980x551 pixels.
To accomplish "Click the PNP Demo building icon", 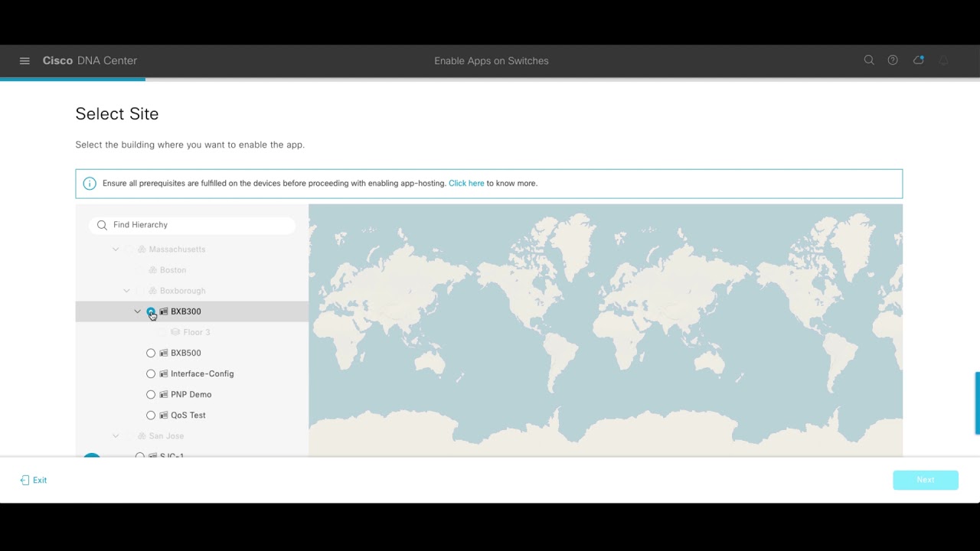I will tap(164, 394).
